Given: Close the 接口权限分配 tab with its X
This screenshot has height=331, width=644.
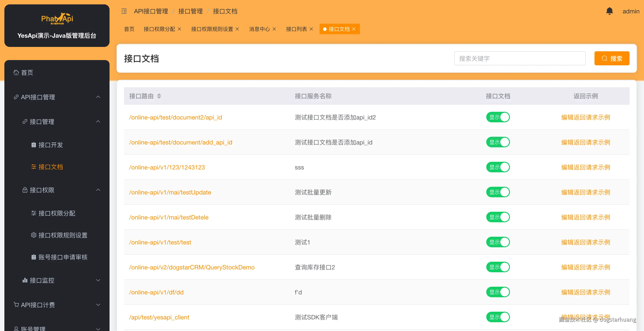Looking at the screenshot, I should coord(179,29).
